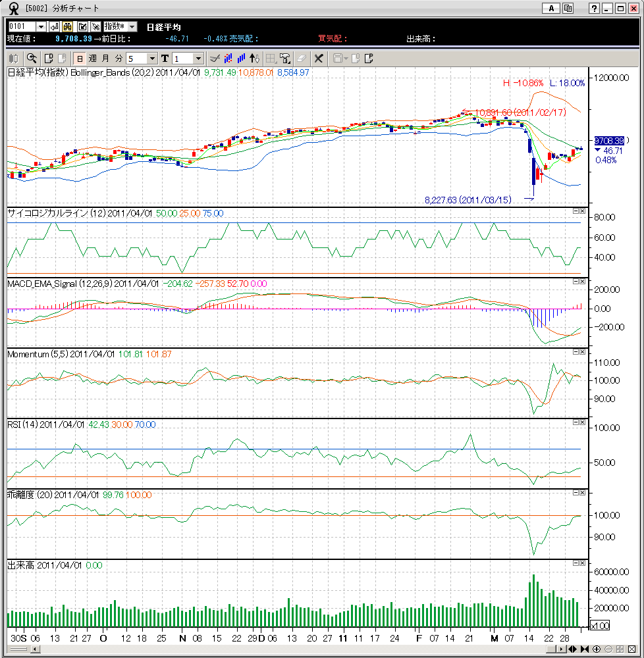
Task: Switch chart to weekly (週) timeframe
Action: click(92, 58)
